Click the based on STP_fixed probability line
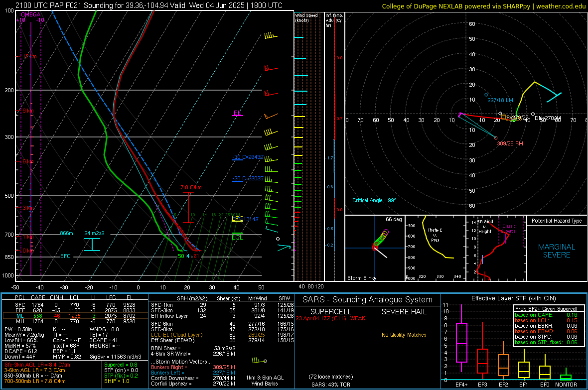 click(546, 342)
